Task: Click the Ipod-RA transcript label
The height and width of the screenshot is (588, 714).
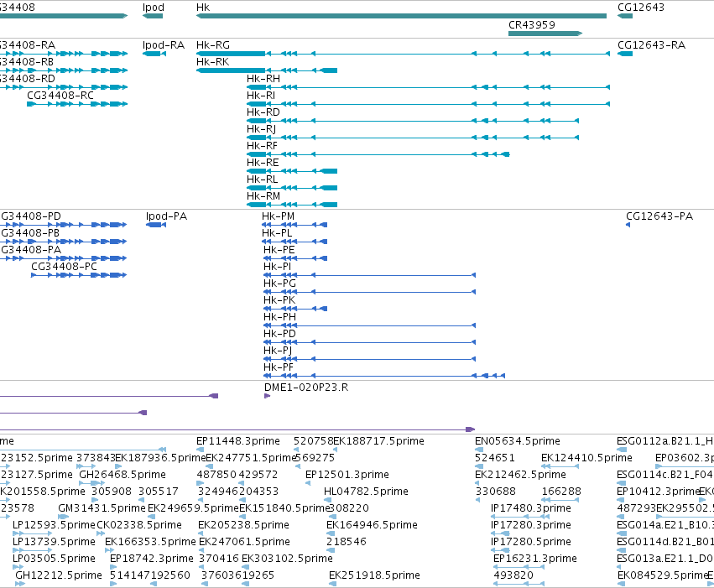Action: point(164,45)
